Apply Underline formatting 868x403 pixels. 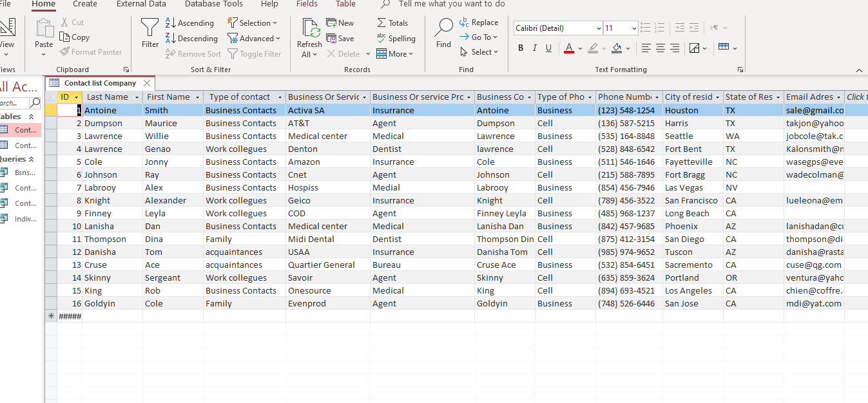coord(548,48)
